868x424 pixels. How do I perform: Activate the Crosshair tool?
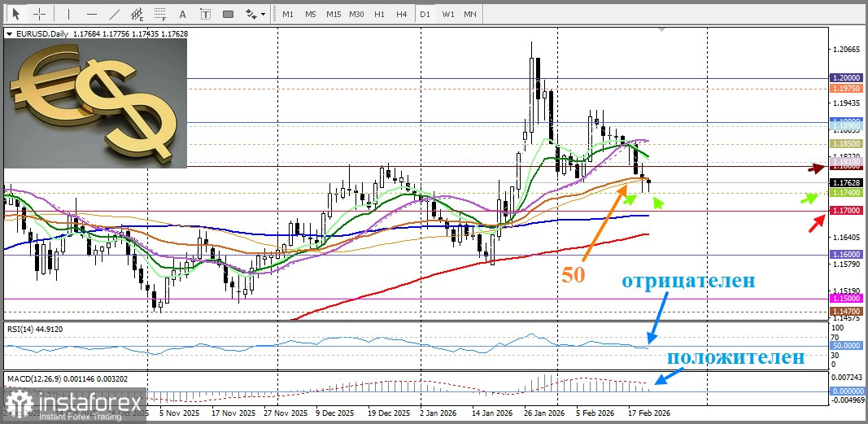pyautogui.click(x=39, y=14)
